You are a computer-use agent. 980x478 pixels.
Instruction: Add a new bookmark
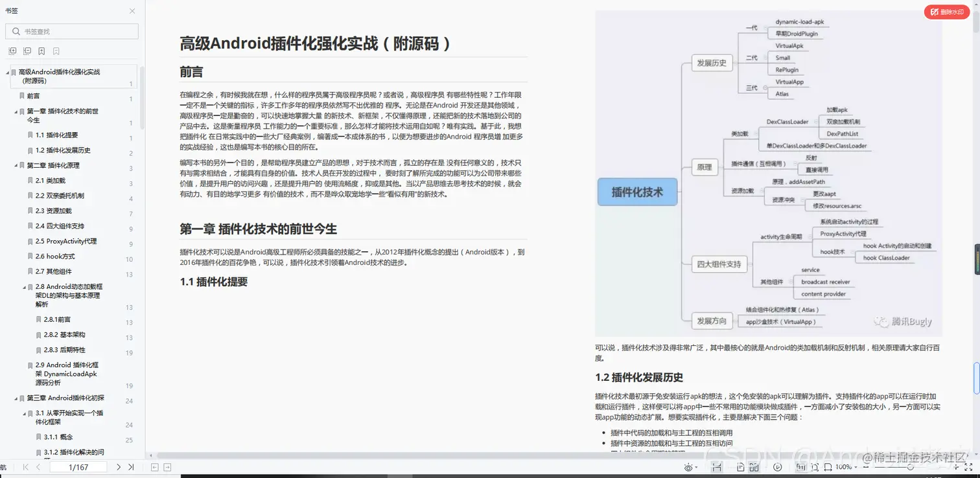[x=41, y=51]
